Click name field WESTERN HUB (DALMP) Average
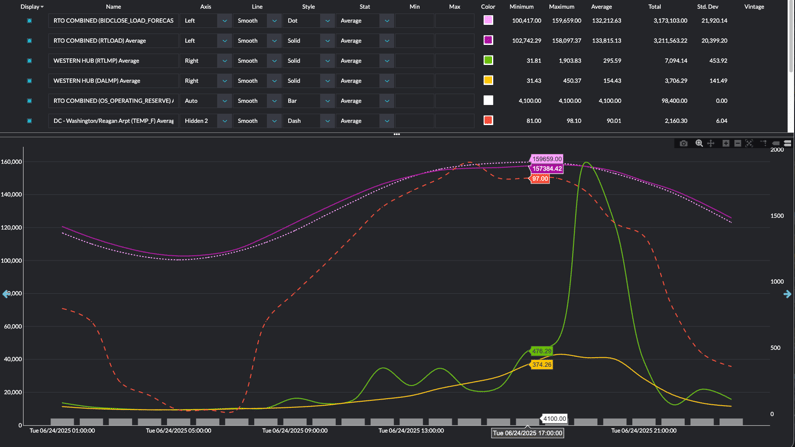The height and width of the screenshot is (447, 795). pos(113,81)
